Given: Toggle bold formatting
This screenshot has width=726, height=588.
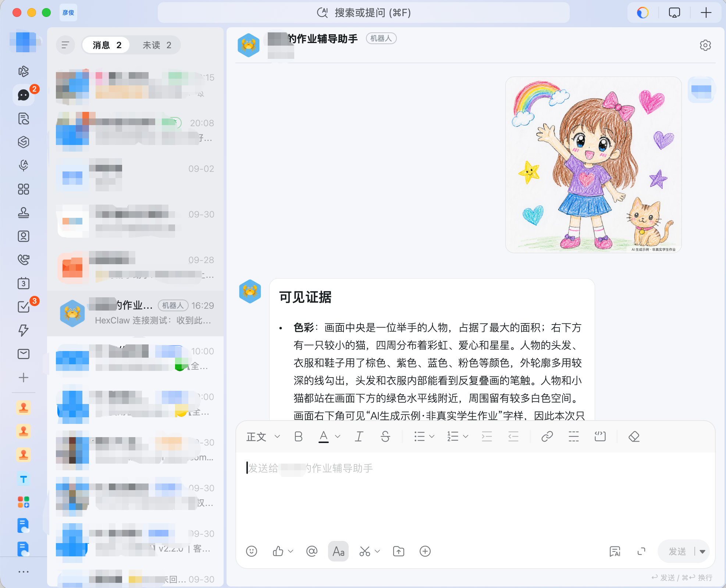Looking at the screenshot, I should [299, 437].
